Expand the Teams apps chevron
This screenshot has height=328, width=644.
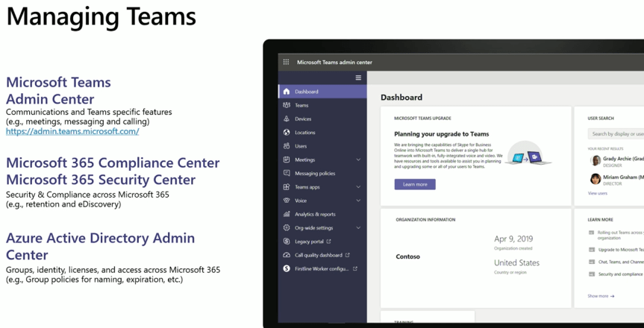pos(358,187)
